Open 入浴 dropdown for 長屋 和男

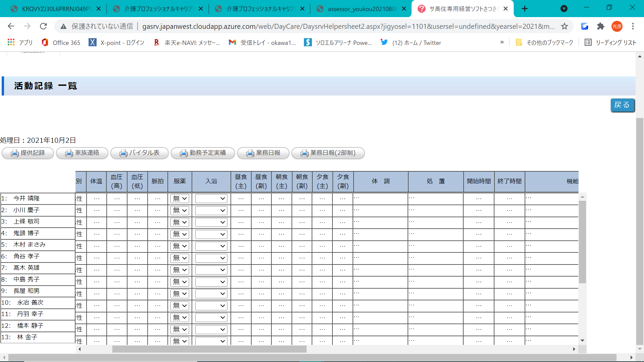click(x=211, y=294)
